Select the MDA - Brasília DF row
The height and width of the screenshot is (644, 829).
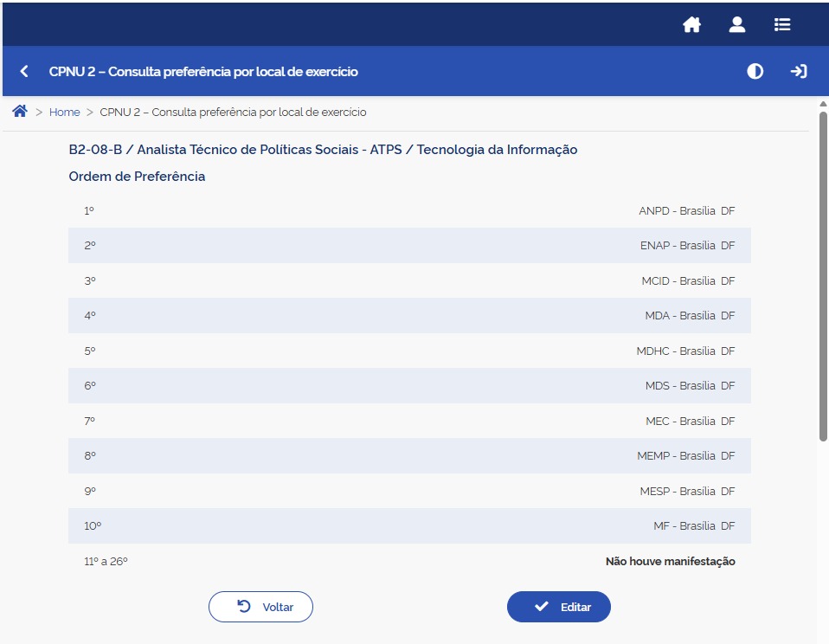(x=410, y=316)
